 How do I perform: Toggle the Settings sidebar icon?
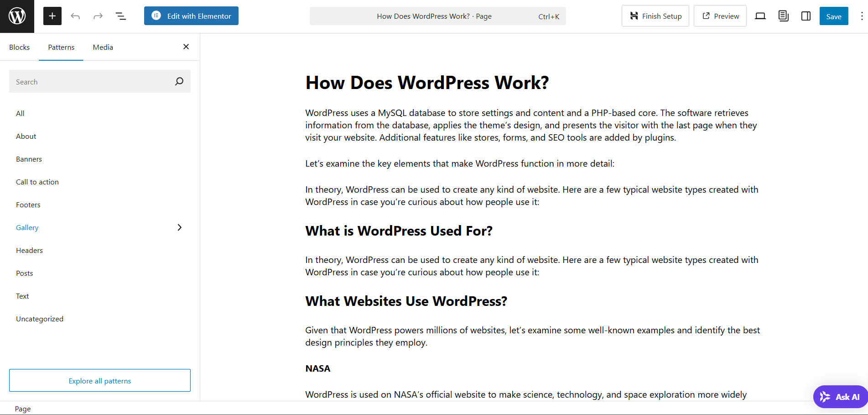(x=806, y=16)
